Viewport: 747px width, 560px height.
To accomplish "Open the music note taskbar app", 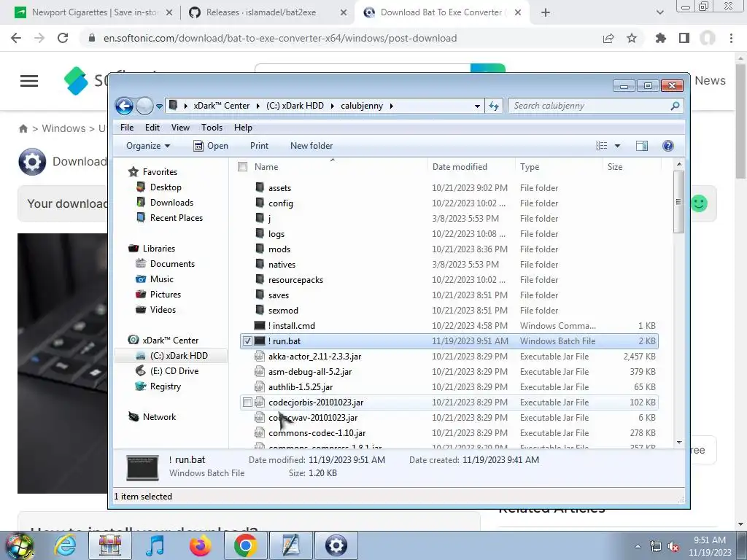I will click(x=155, y=545).
